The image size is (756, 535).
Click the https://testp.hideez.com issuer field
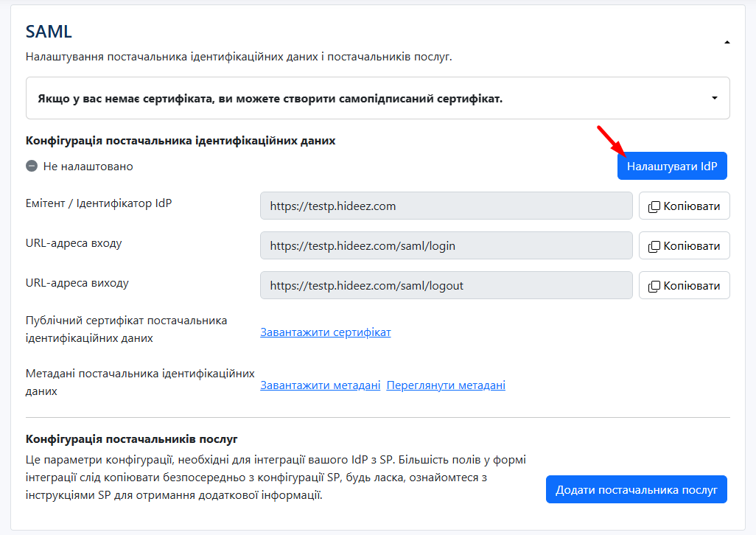click(x=446, y=206)
